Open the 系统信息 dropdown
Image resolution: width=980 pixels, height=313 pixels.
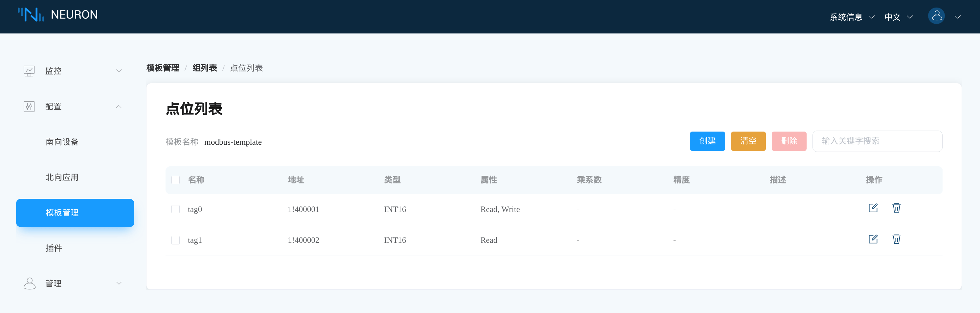point(851,17)
